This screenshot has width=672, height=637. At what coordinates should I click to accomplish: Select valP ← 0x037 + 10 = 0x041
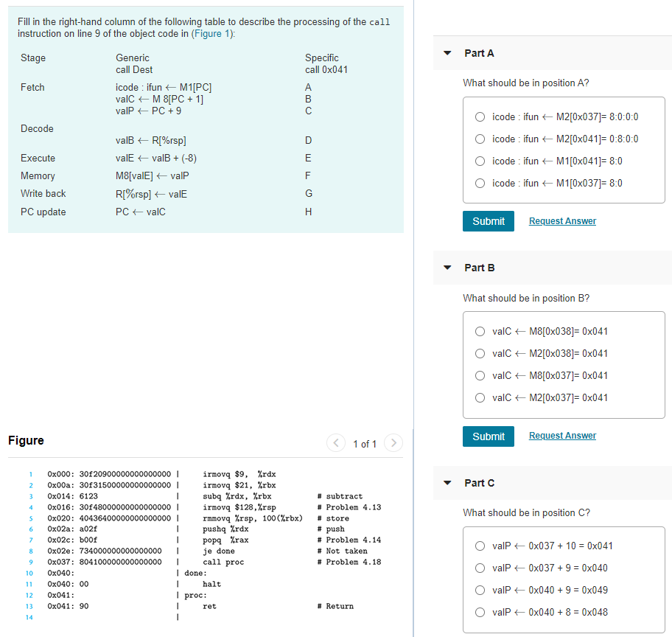pyautogui.click(x=480, y=546)
